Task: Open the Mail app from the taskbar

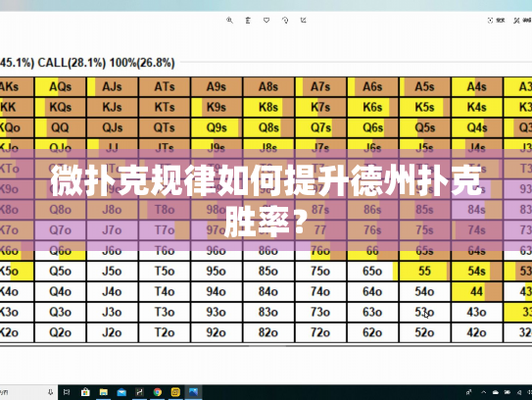Action: coord(121,392)
